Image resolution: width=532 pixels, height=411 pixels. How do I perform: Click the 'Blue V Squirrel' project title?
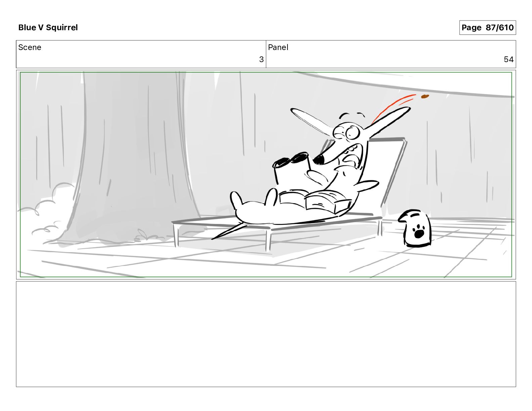pos(48,28)
